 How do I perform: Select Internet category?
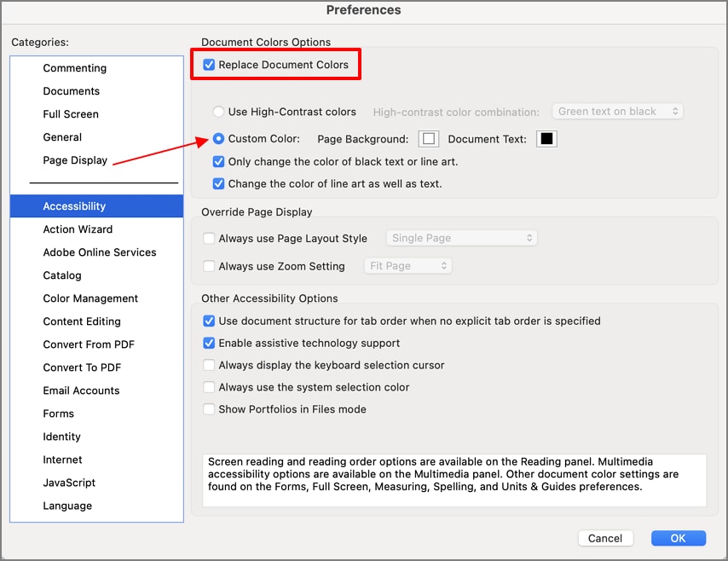(x=96, y=460)
